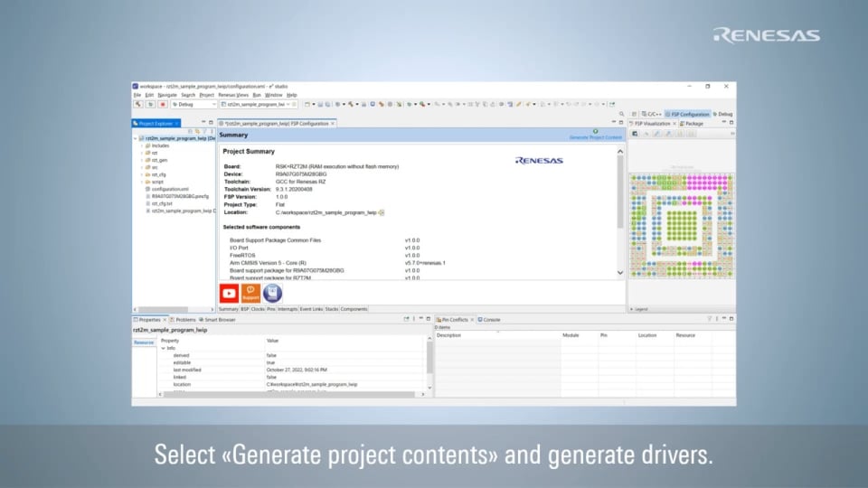Viewport: 868px width, 488px height.
Task: Click the Summary scrollbar down arrow
Action: [x=620, y=272]
